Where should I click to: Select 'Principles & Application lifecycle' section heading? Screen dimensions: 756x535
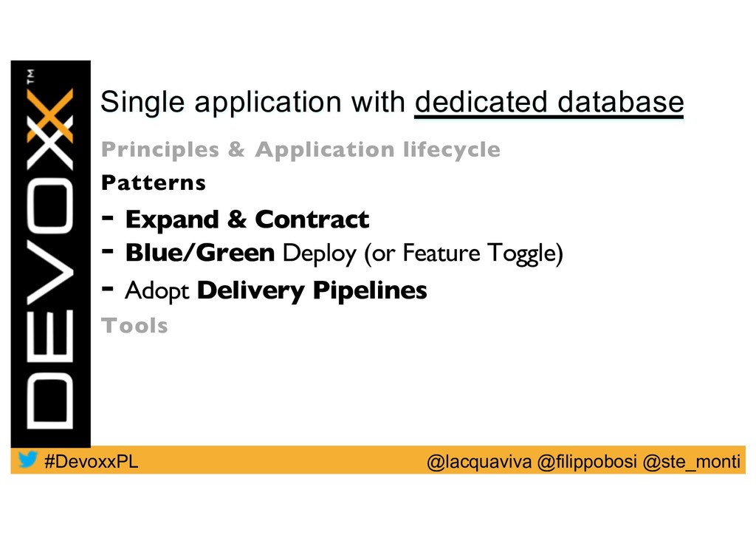click(x=300, y=150)
